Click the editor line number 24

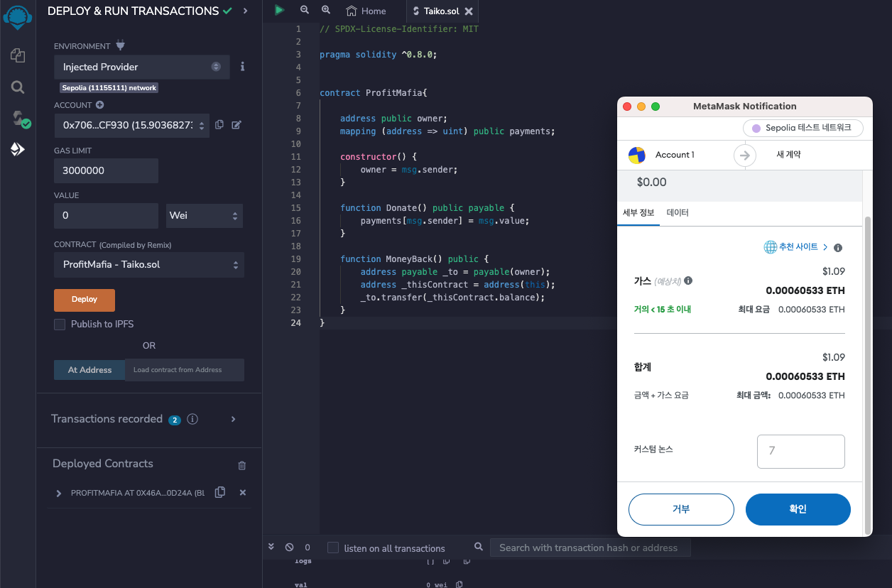[x=296, y=323]
